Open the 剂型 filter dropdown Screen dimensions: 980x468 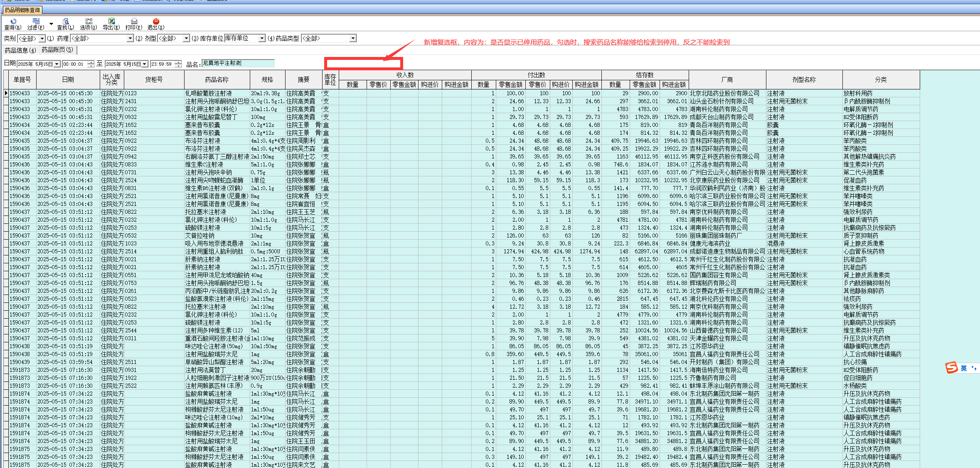186,39
